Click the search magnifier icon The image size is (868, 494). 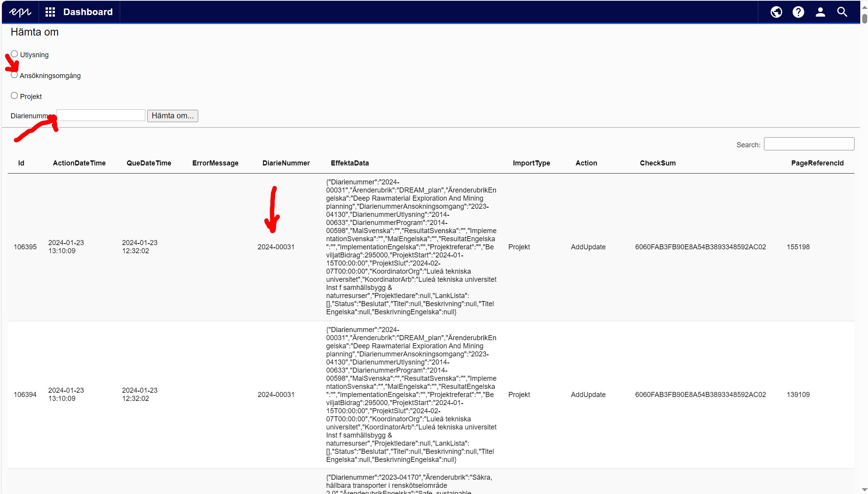pos(842,12)
